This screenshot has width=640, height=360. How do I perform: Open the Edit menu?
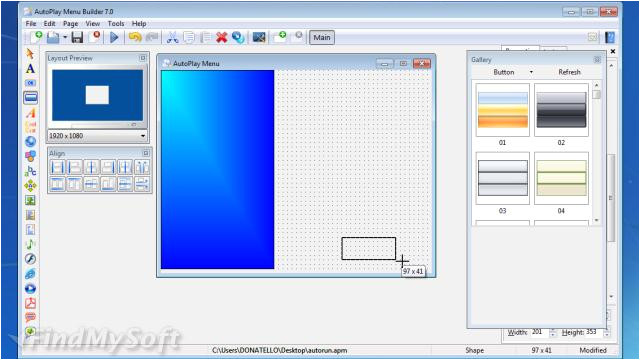coord(49,24)
